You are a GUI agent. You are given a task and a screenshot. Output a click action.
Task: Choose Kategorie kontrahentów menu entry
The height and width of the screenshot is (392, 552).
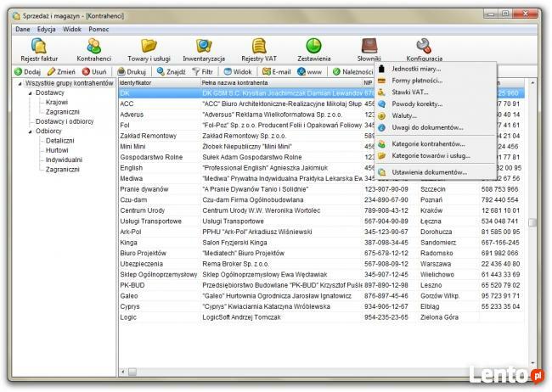pos(428,144)
